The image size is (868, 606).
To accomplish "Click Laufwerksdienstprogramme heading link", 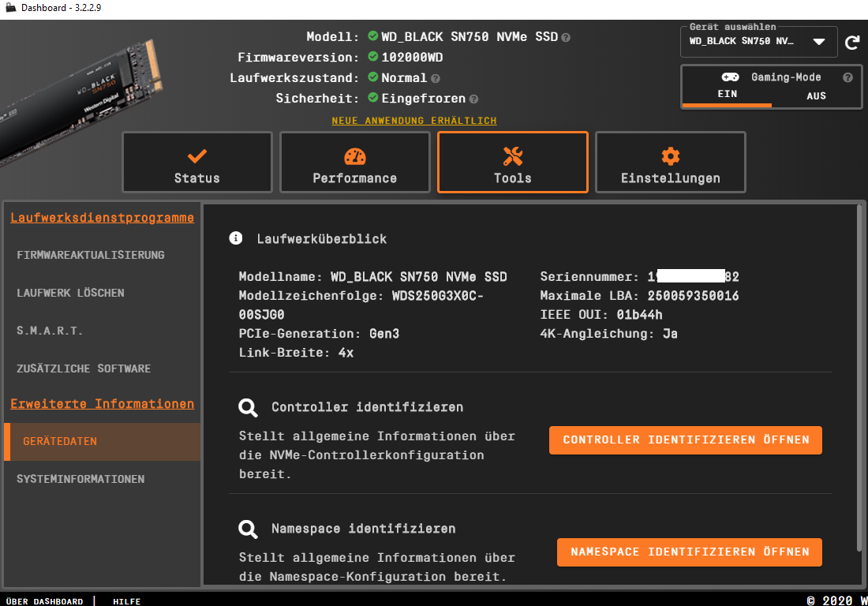I will (x=103, y=218).
